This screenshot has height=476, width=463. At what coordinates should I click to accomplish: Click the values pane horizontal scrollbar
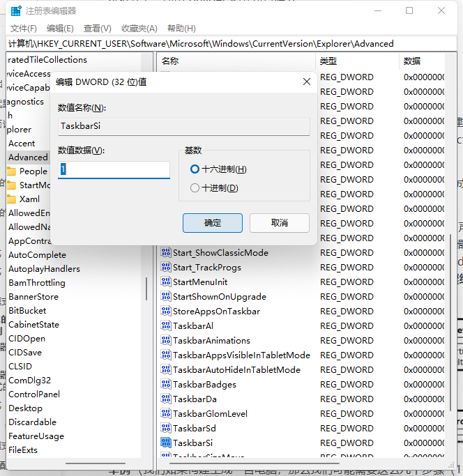(x=254, y=463)
